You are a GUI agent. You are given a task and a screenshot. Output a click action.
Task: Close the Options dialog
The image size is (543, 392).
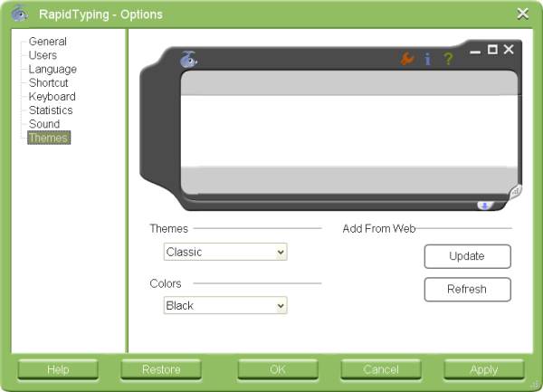[522, 14]
